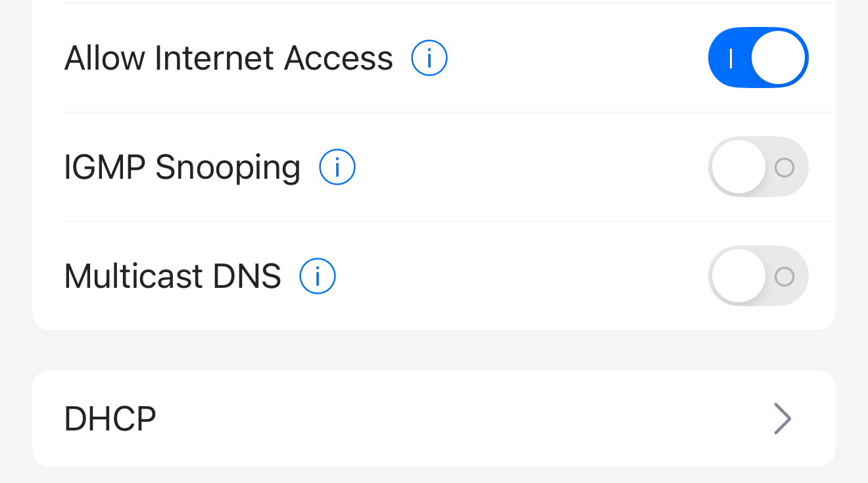868x483 pixels.
Task: Click the Multicast DNS text label
Action: (x=173, y=276)
